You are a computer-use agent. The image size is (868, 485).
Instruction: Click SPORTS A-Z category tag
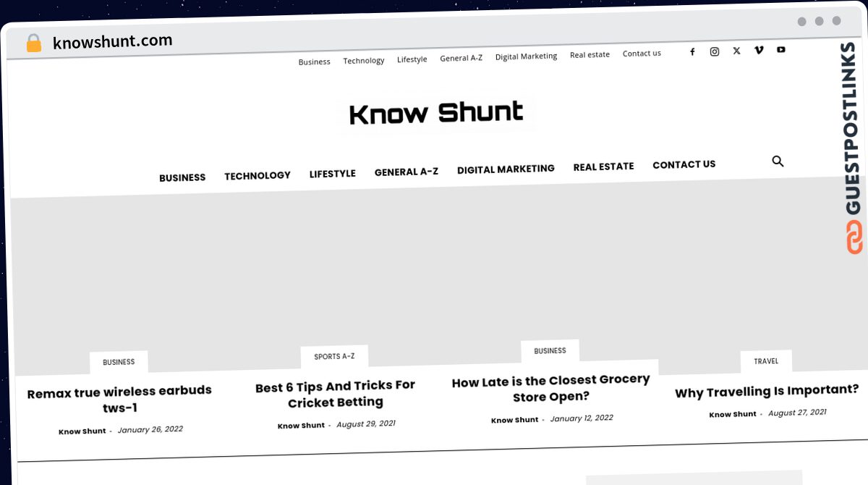click(334, 356)
